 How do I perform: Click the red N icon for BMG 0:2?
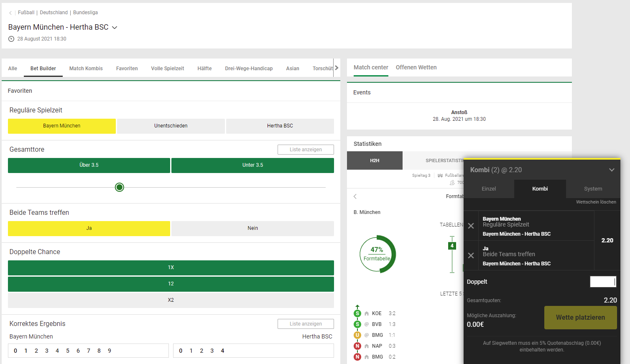pos(357,357)
